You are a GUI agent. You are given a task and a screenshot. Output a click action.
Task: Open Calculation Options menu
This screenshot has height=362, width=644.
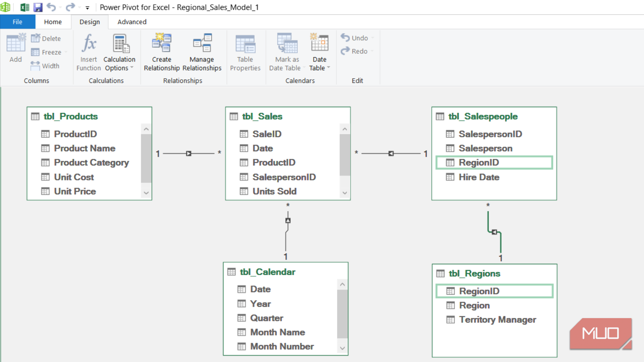pyautogui.click(x=120, y=52)
